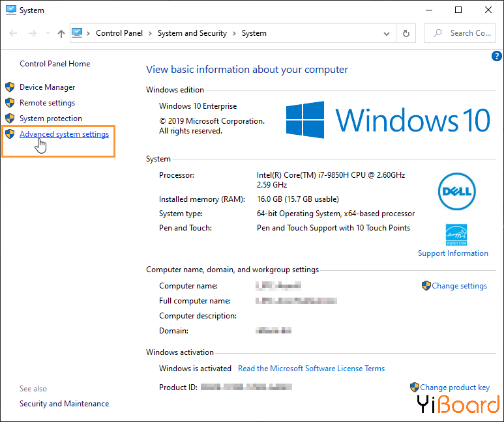Click the 'Windows 10 Enterprise' text
Screen dimensions: 504x422
pos(198,106)
